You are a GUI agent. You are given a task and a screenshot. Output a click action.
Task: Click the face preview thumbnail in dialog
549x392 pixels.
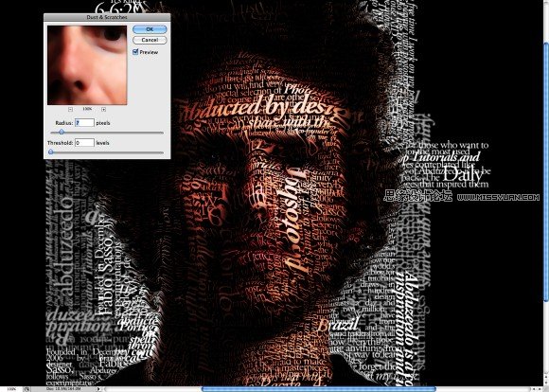pyautogui.click(x=87, y=64)
